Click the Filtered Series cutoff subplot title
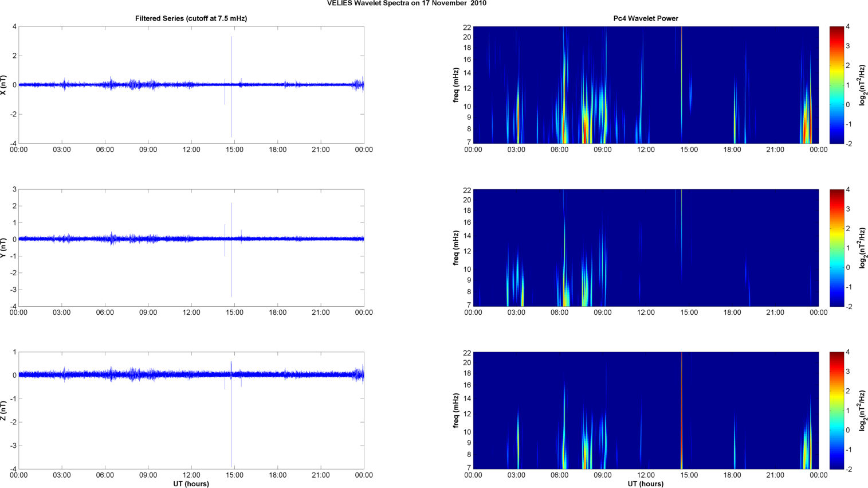 191,18
